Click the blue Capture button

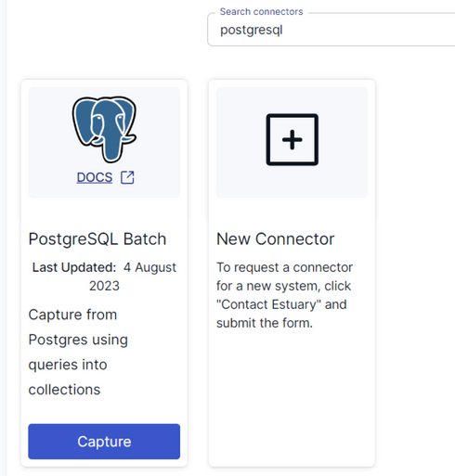point(104,442)
